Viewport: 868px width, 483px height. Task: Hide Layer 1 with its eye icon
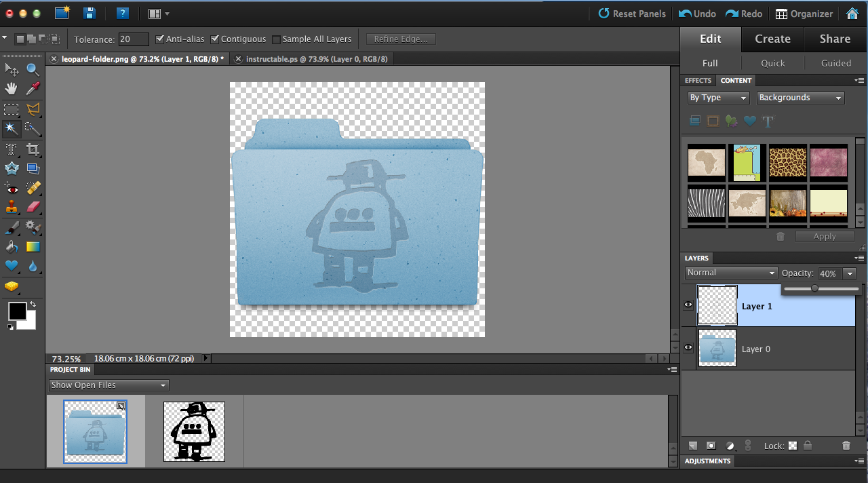click(x=688, y=305)
